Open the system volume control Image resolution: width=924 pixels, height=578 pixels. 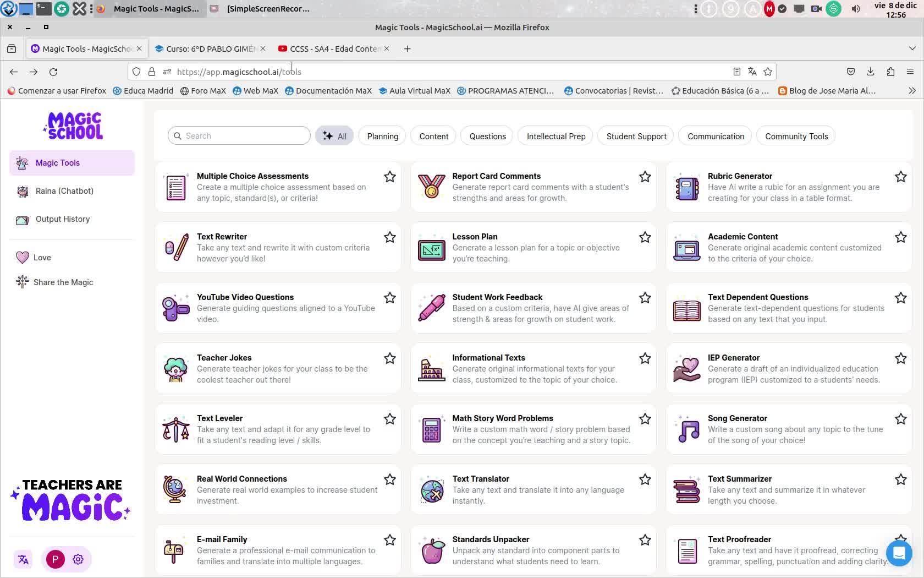pos(856,9)
